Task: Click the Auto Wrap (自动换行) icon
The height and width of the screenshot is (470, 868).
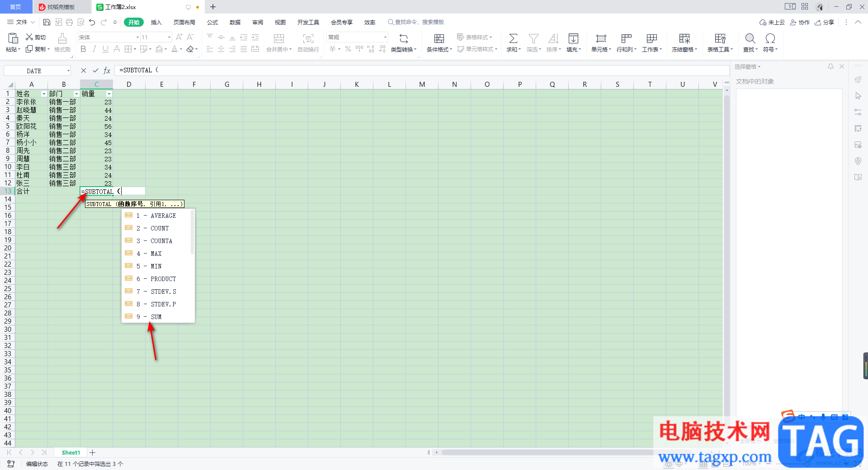Action: coord(308,38)
